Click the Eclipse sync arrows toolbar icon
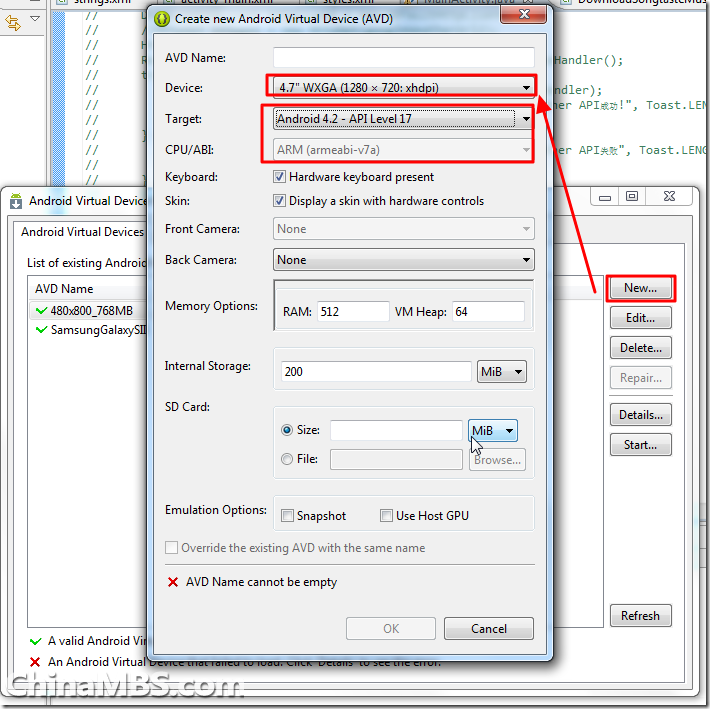This screenshot has width=710, height=709. pos(13,23)
